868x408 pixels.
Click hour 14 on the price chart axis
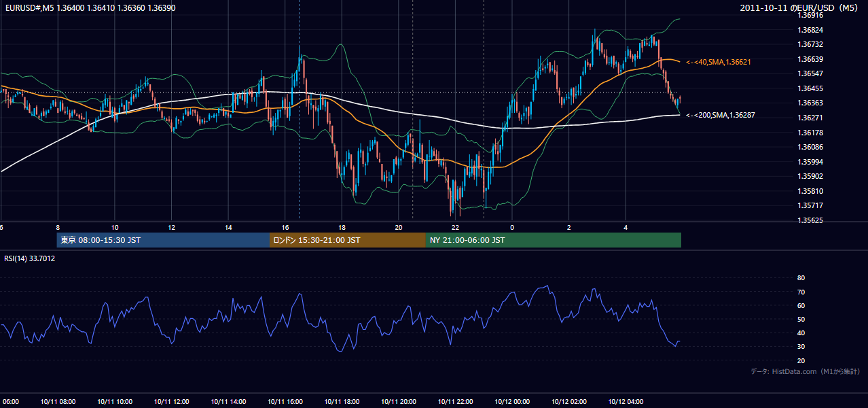pyautogui.click(x=228, y=228)
